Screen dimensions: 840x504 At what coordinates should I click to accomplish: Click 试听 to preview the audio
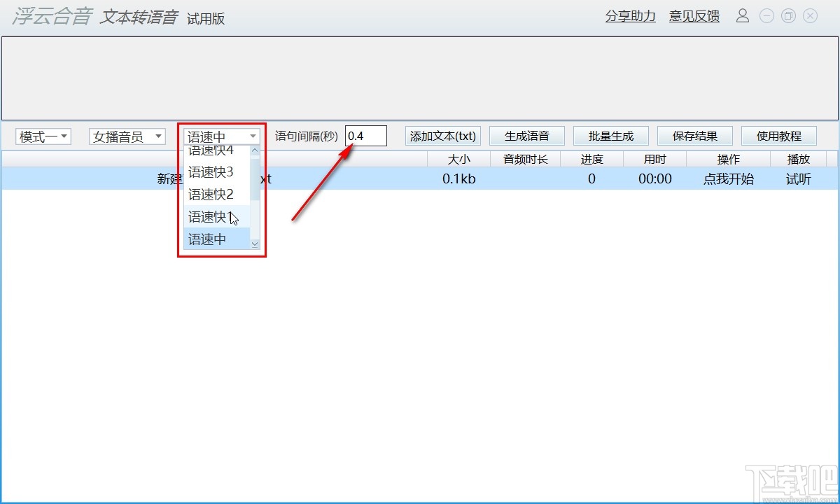point(797,178)
